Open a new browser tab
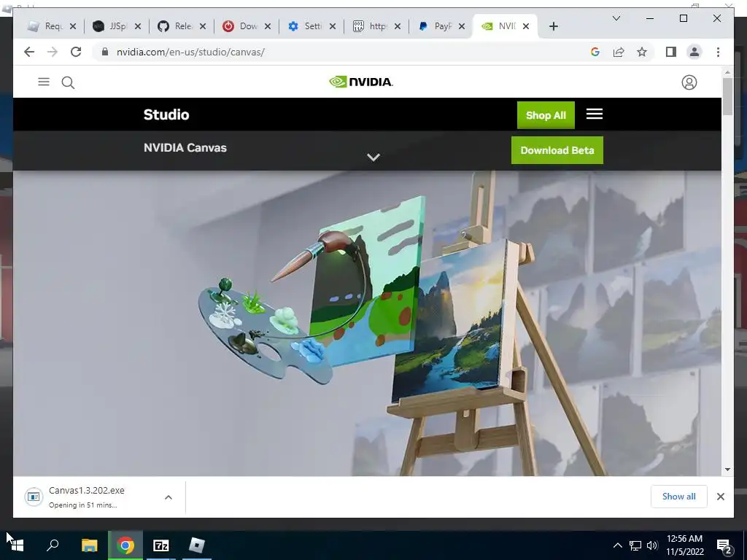 click(x=553, y=26)
